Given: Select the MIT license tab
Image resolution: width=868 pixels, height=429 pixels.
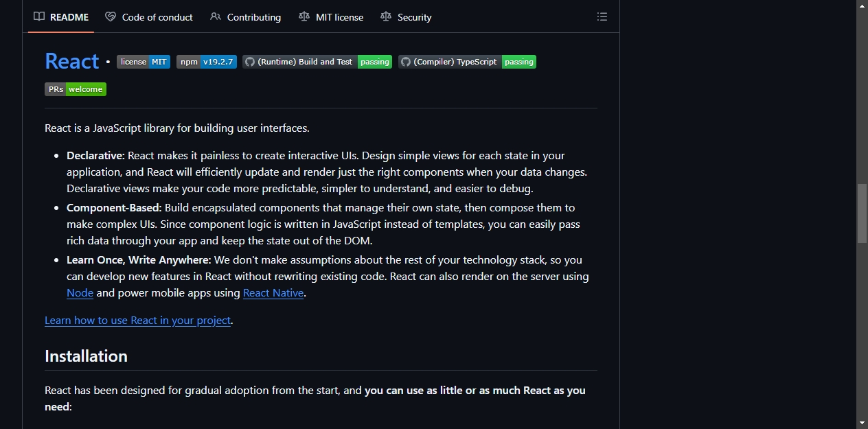Looking at the screenshot, I should coord(331,16).
